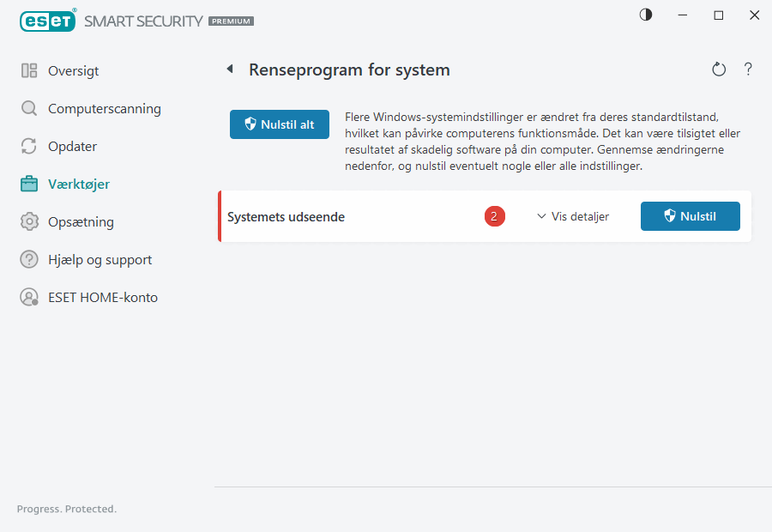
Task: Expand Vis detaljer for Systemets udseende
Action: (573, 216)
